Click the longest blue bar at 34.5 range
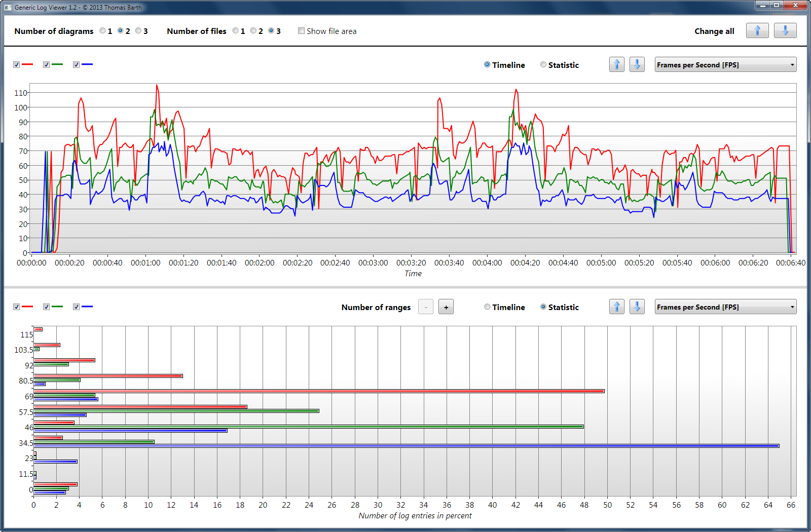The image size is (811, 532). point(407,446)
